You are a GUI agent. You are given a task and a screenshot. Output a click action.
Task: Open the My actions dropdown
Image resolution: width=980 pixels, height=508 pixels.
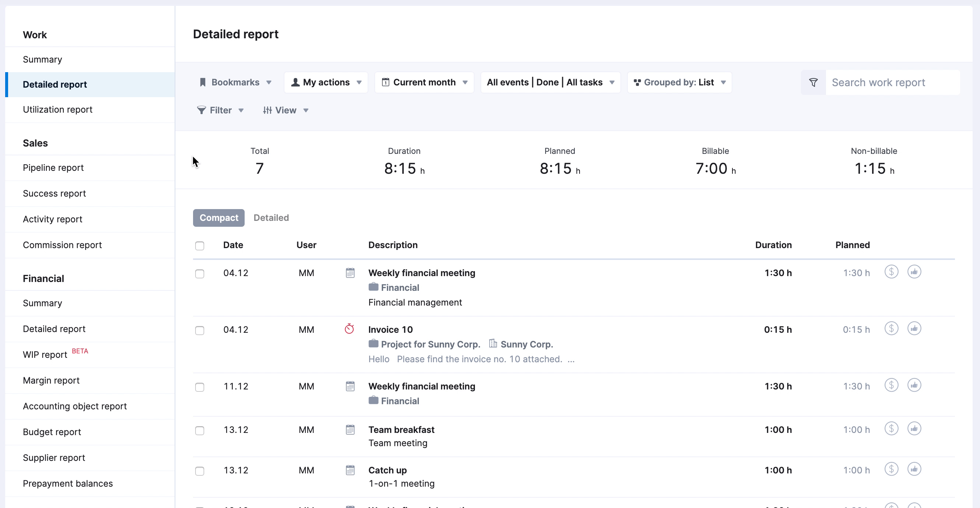click(326, 82)
